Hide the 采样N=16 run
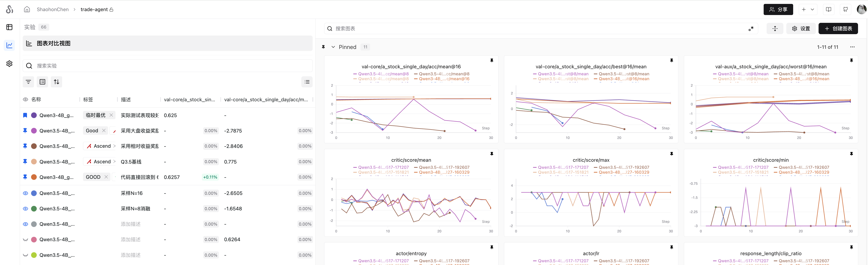 pyautogui.click(x=25, y=193)
